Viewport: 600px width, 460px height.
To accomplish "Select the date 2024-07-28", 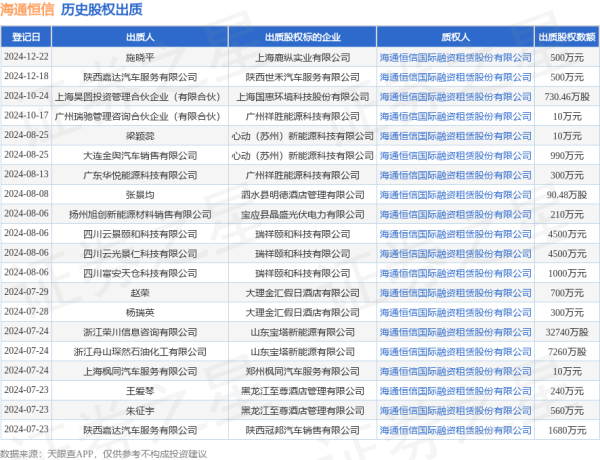I will tap(26, 312).
